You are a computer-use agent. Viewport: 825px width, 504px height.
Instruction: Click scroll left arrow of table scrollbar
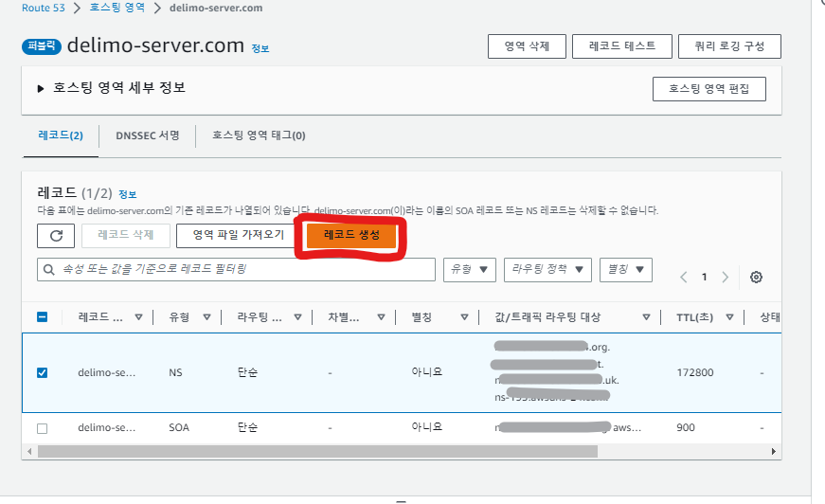point(29,451)
